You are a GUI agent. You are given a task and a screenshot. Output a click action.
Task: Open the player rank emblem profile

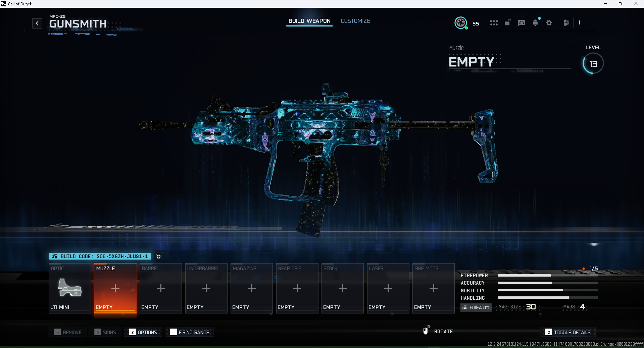(x=461, y=23)
